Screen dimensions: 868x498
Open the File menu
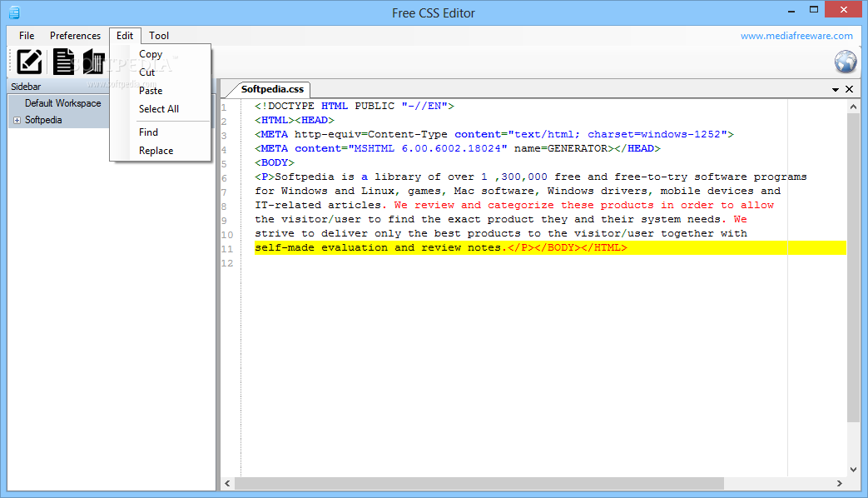coord(27,36)
